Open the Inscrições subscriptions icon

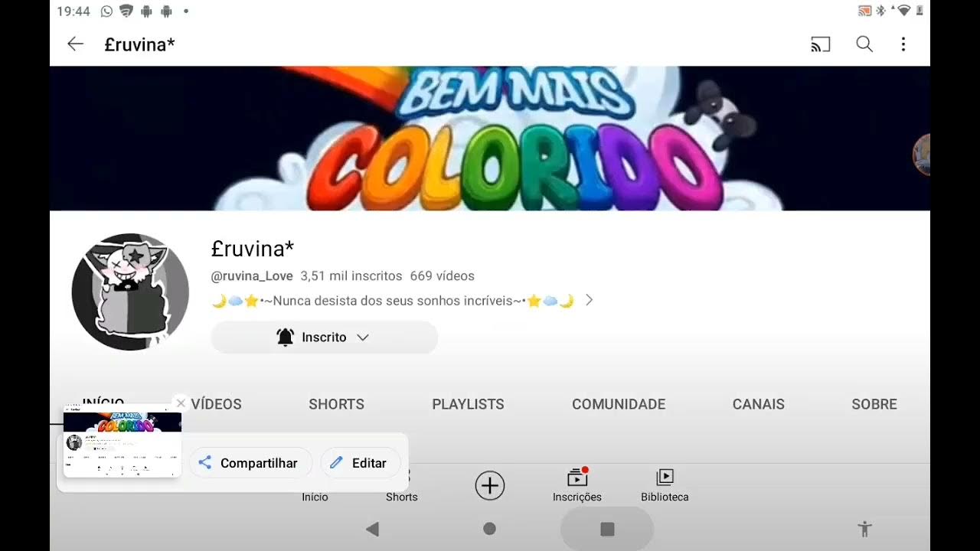tap(577, 478)
